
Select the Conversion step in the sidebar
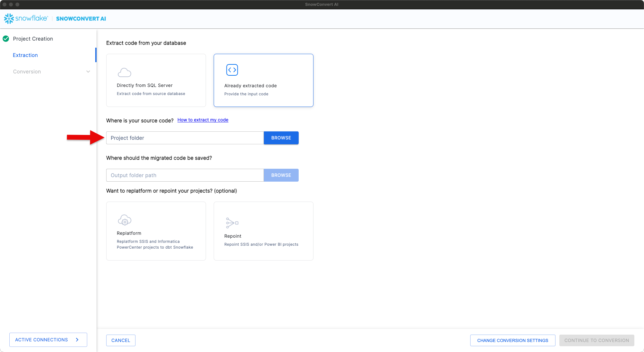tap(27, 71)
